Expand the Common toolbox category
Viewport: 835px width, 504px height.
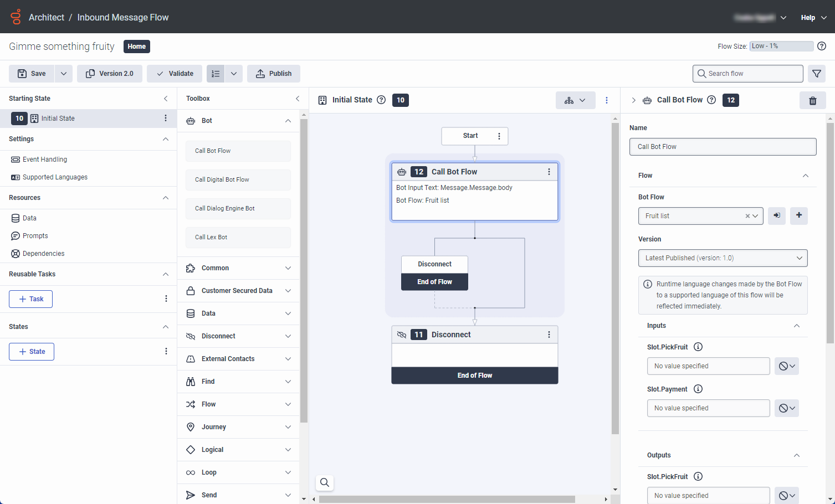pos(238,268)
